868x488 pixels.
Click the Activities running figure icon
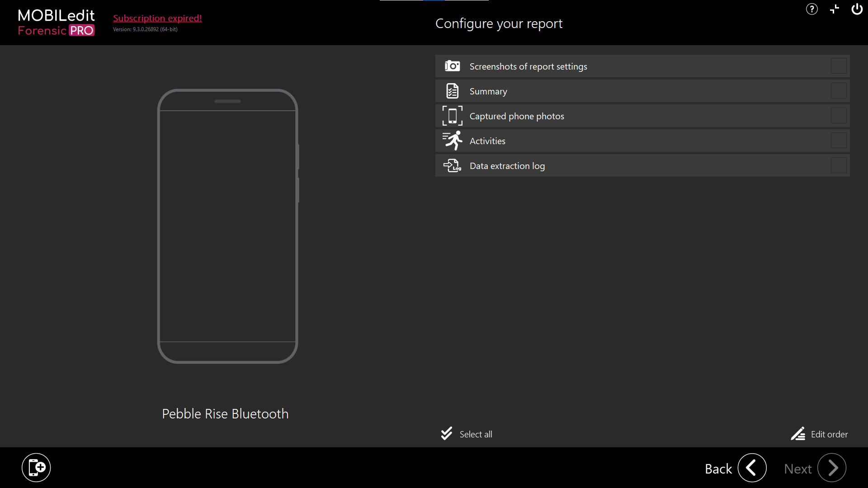[x=452, y=141]
